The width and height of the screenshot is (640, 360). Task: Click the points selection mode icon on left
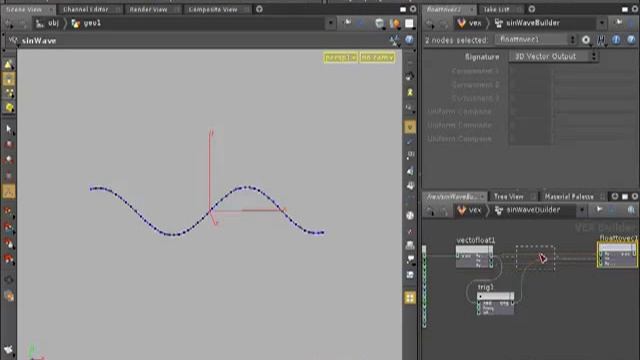click(x=9, y=93)
